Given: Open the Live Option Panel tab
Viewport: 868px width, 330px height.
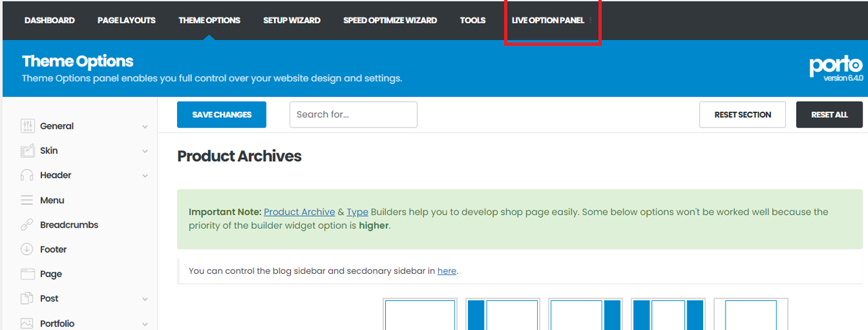Looking at the screenshot, I should coord(548,20).
